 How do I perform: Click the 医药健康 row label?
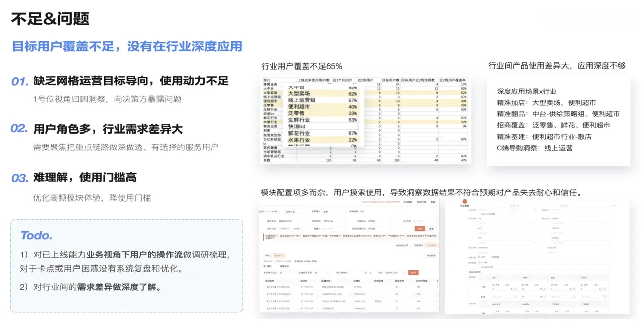click(270, 148)
